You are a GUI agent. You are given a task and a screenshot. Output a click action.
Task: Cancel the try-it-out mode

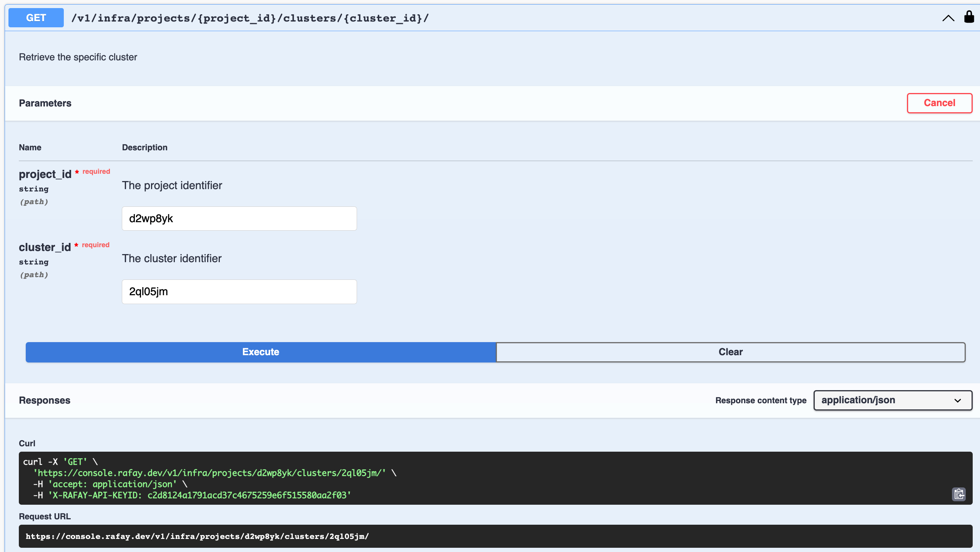pos(939,103)
